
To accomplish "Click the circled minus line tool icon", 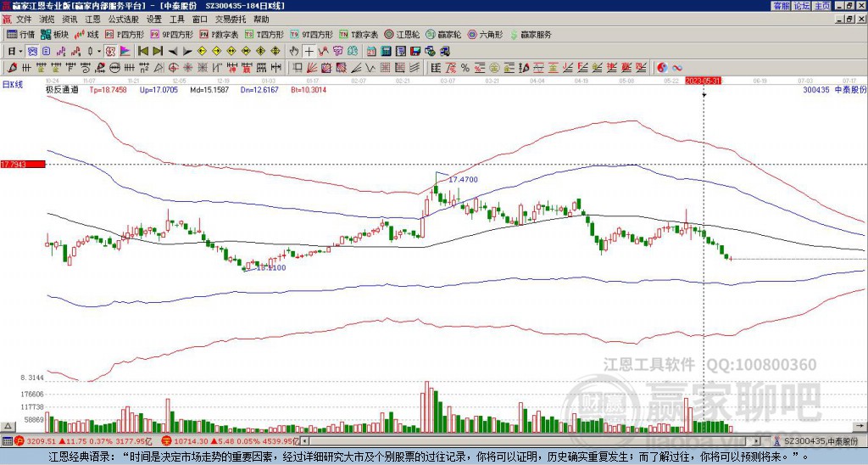I will pyautogui.click(x=114, y=68).
